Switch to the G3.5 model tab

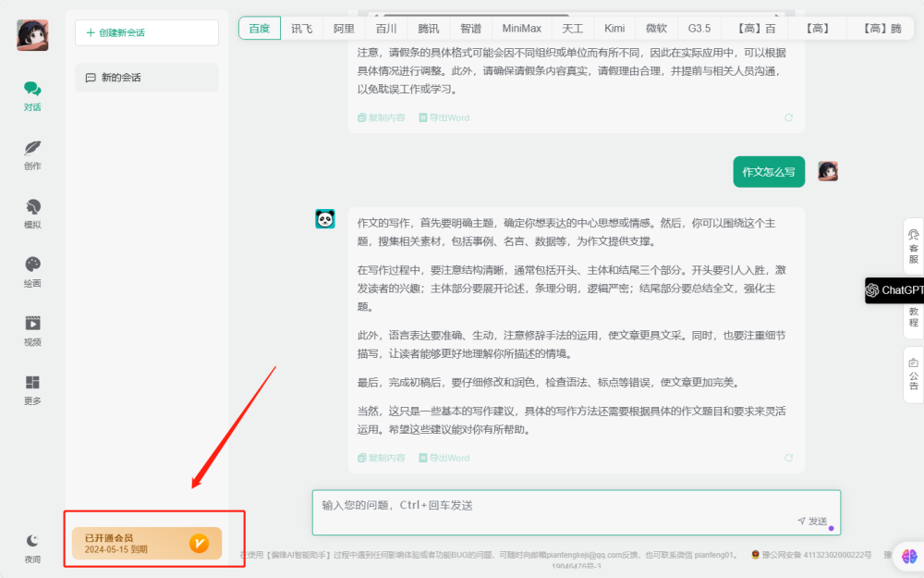point(699,29)
